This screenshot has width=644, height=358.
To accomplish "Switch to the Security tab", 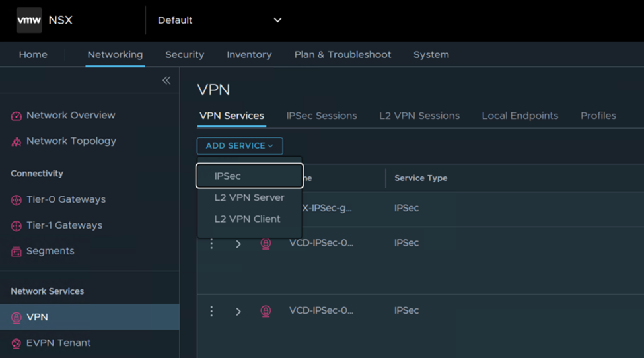I will [185, 55].
